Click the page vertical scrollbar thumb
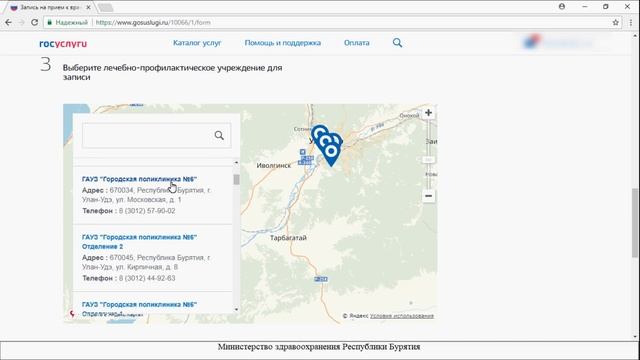640x360 pixels. (635, 222)
